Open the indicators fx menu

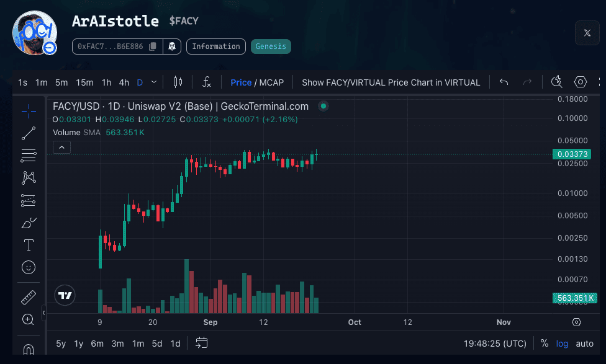(207, 82)
